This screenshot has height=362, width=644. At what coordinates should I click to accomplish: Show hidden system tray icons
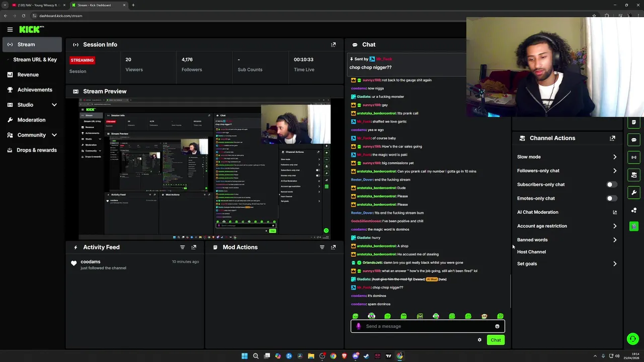[x=595, y=356]
